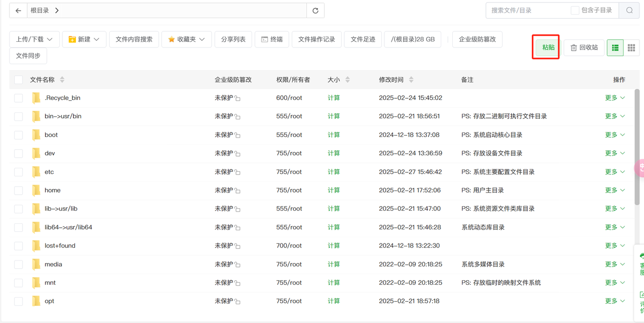Calculate size of home folder
This screenshot has height=323, width=644.
tap(334, 190)
